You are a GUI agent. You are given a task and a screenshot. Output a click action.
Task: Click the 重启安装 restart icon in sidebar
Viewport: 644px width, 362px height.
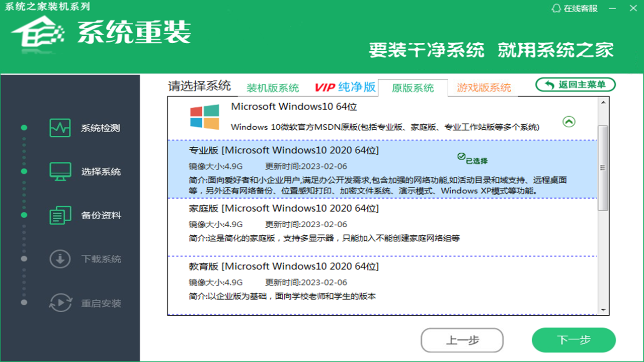[x=60, y=303]
